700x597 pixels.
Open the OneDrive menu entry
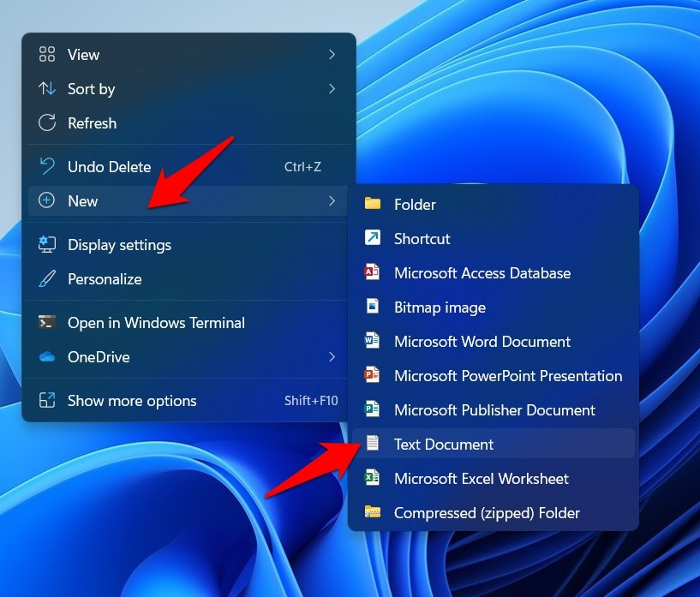pyautogui.click(x=188, y=357)
